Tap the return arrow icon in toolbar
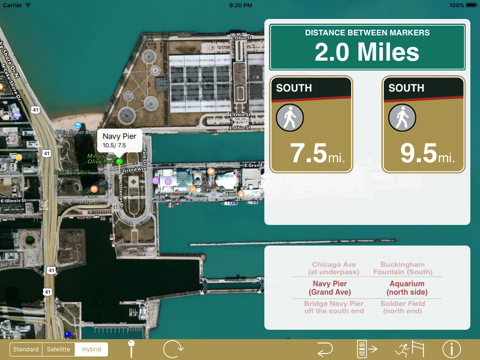This screenshot has width=480, height=360. click(x=325, y=350)
